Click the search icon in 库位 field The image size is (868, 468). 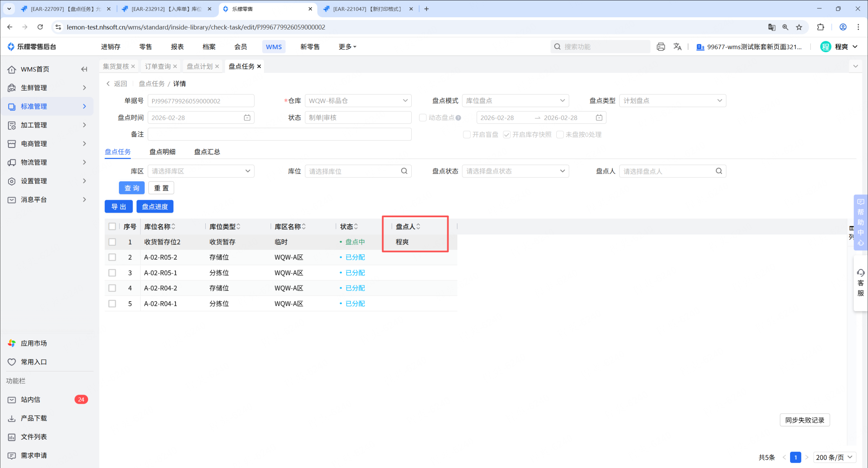coord(404,171)
